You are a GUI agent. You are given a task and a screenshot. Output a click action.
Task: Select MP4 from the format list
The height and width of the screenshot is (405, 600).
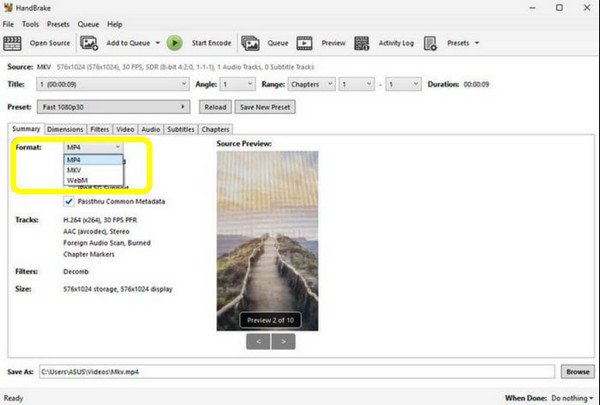[93, 160]
